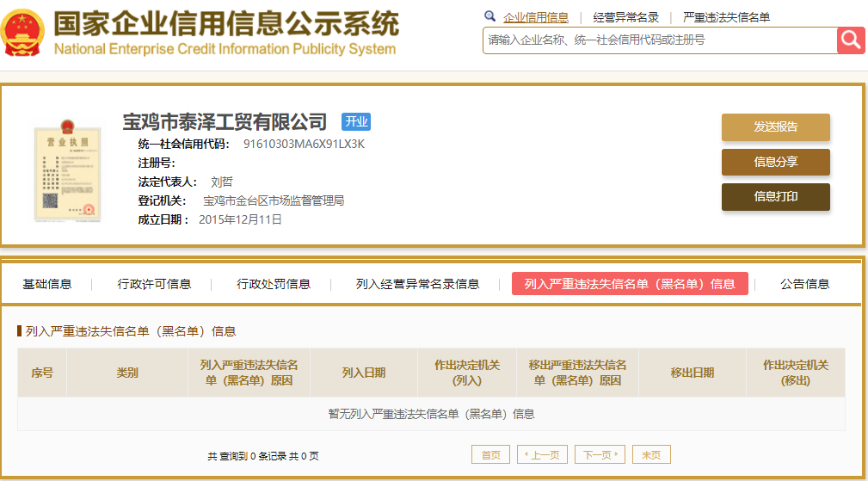Click company name 宝鸡市泰泽工贸有限公司
The width and height of the screenshot is (868, 481).
click(225, 122)
